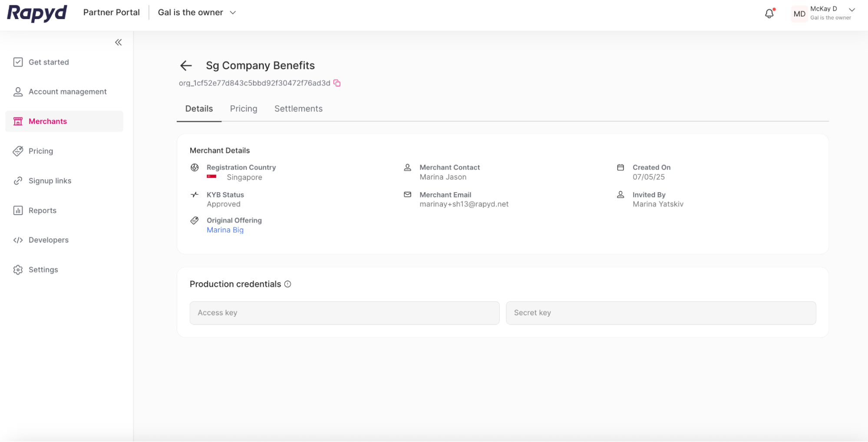Click the Merchants storefront icon
The image size is (868, 442).
(18, 121)
